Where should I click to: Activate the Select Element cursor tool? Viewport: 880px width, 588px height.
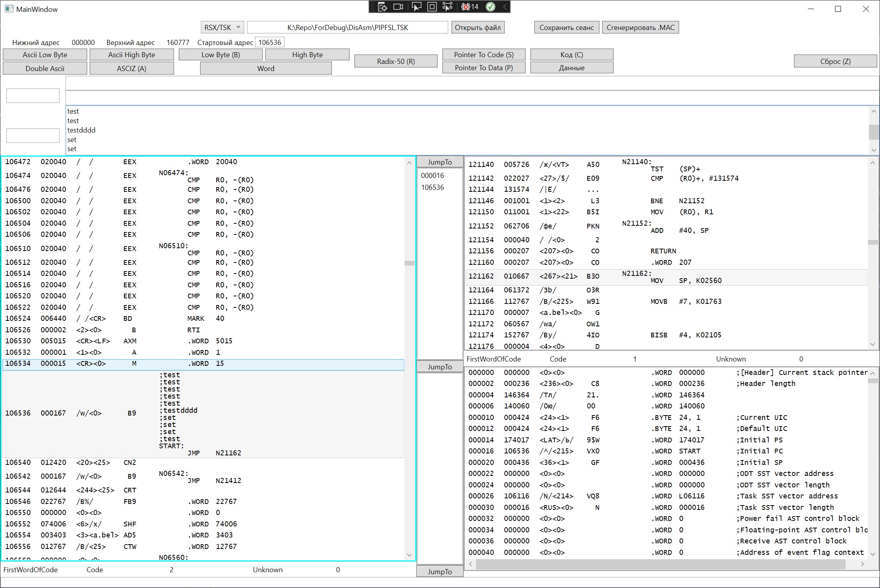point(416,7)
